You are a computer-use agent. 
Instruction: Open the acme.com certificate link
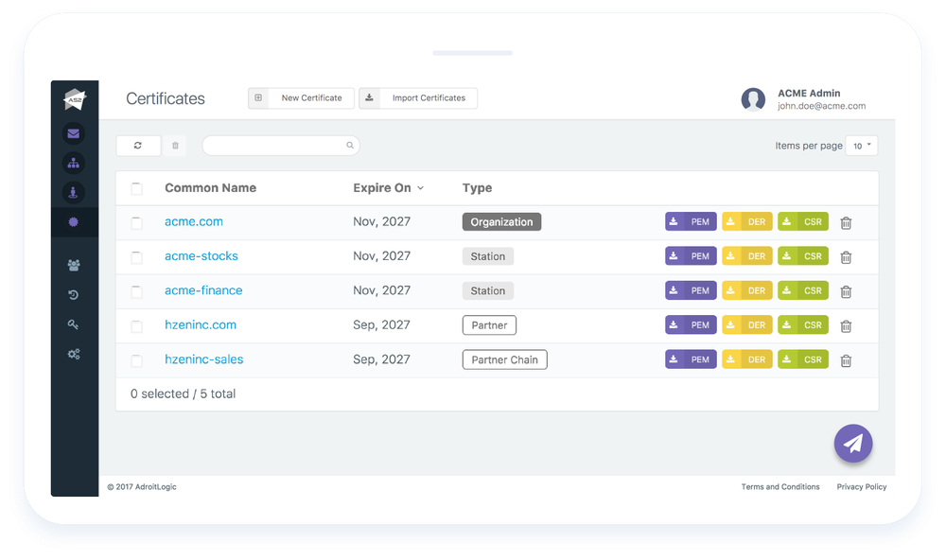[x=194, y=221]
